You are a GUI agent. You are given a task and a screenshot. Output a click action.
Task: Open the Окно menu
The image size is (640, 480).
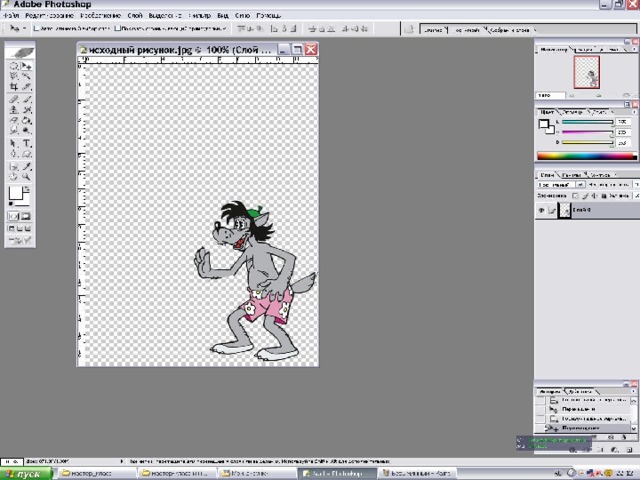click(x=242, y=16)
